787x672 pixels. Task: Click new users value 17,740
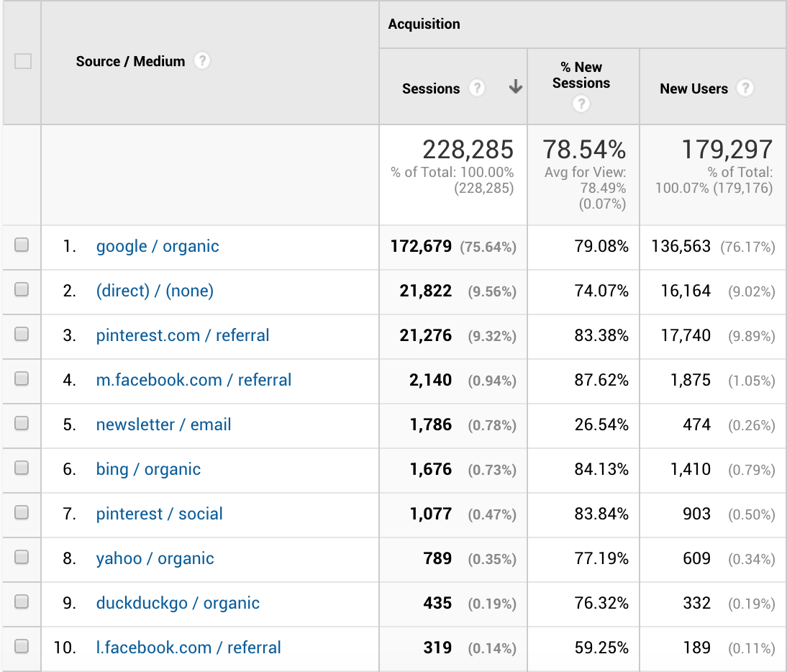[686, 335]
